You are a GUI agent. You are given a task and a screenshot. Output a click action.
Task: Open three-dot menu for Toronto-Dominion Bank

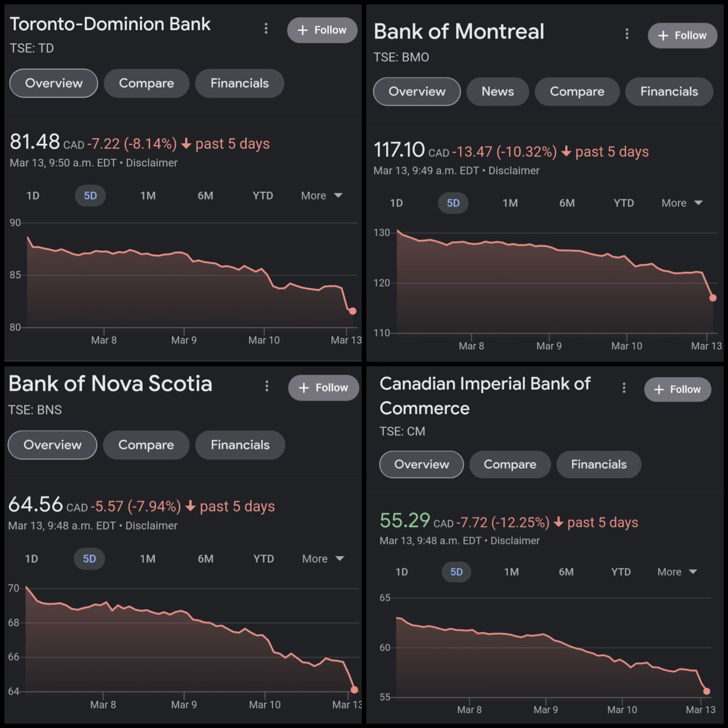click(266, 28)
